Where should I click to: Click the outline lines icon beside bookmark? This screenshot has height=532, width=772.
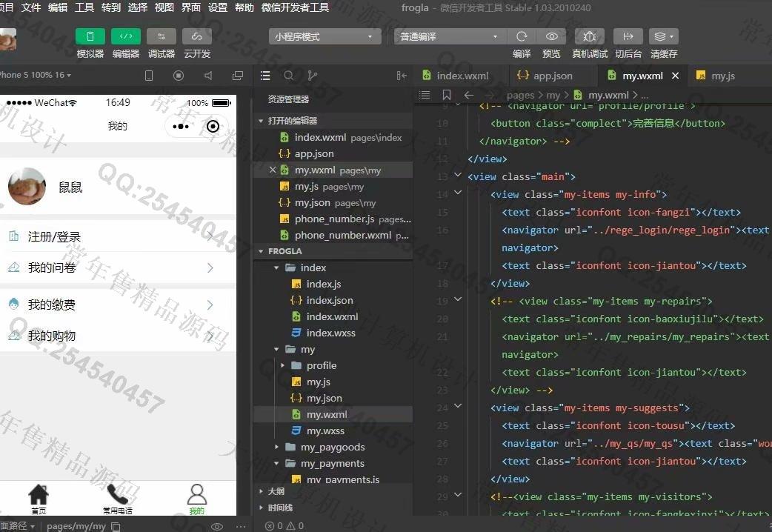click(x=425, y=95)
